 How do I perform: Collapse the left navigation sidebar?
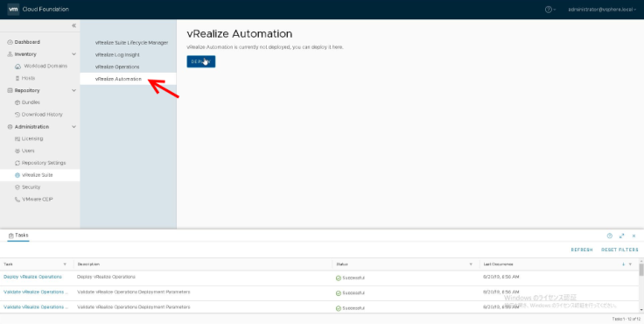pyautogui.click(x=73, y=25)
